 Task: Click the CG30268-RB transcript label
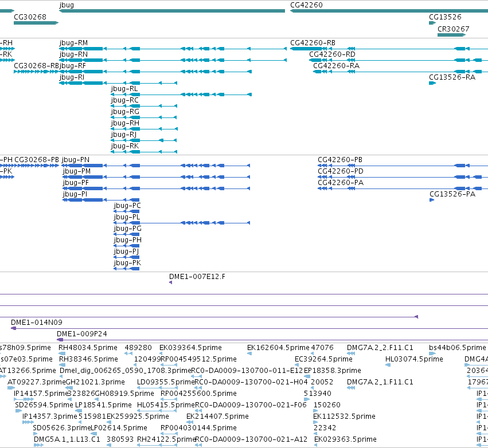tap(36, 66)
